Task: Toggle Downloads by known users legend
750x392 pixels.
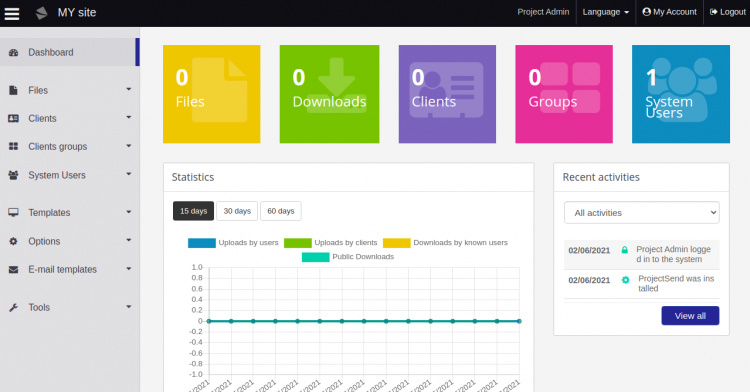Action: pos(445,243)
